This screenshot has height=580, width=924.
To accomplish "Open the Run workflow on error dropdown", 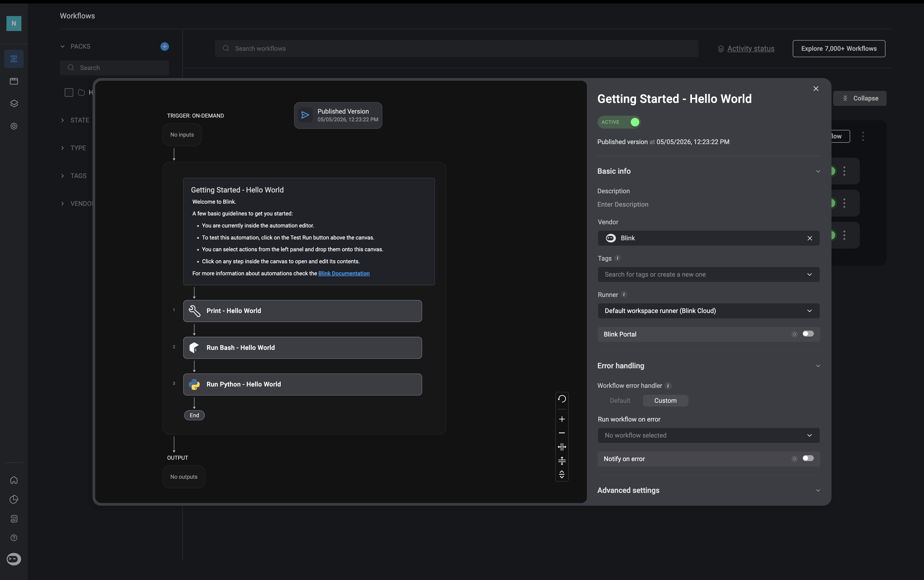I will tap(708, 435).
